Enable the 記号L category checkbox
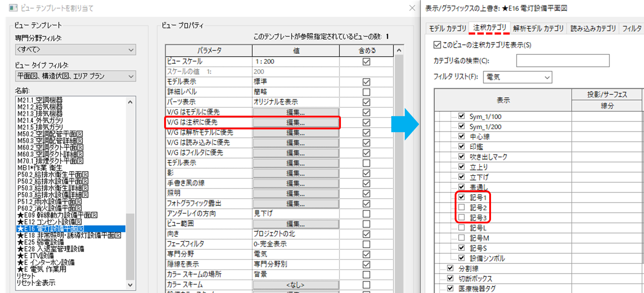644x293 pixels. pyautogui.click(x=461, y=227)
